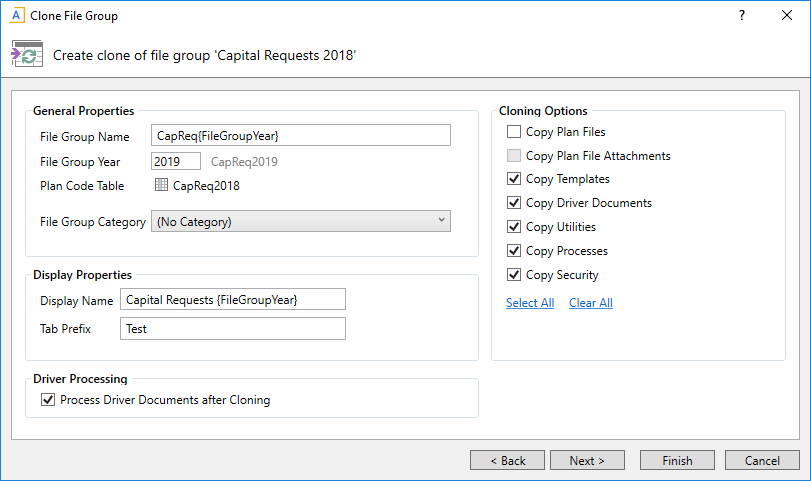Click into the File Group Name field
Screen dimensions: 811x481
pyautogui.click(x=301, y=136)
